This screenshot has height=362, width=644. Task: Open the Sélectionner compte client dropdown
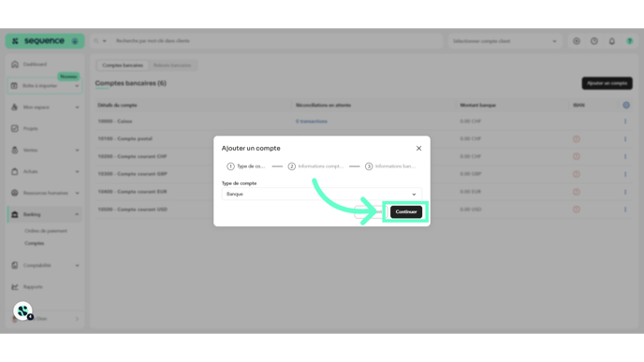[x=505, y=41]
